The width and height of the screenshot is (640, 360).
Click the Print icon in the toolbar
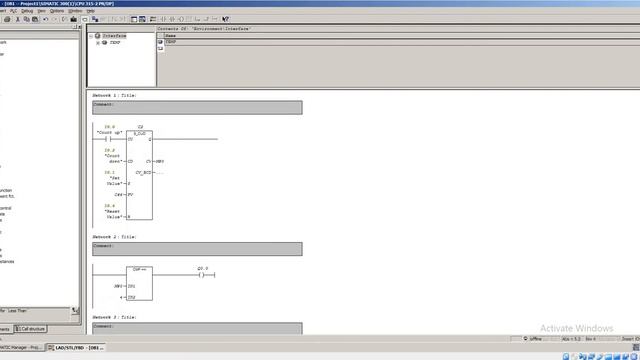click(7, 19)
